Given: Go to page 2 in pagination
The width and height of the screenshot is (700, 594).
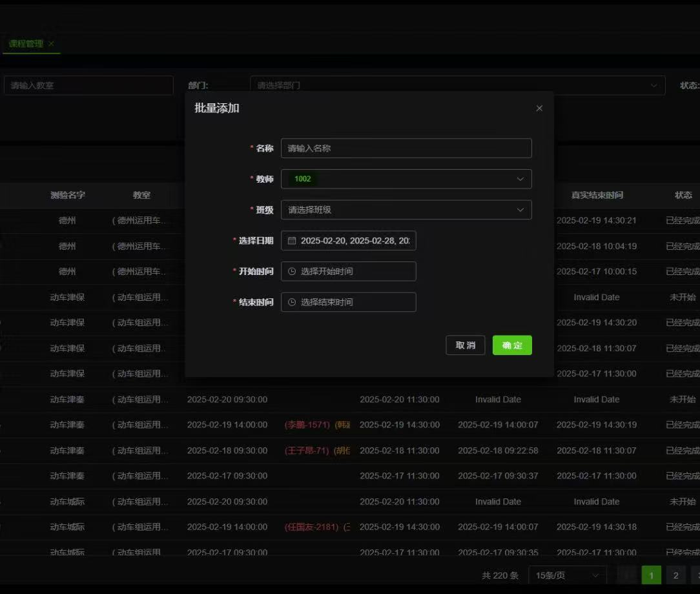Looking at the screenshot, I should (x=675, y=575).
